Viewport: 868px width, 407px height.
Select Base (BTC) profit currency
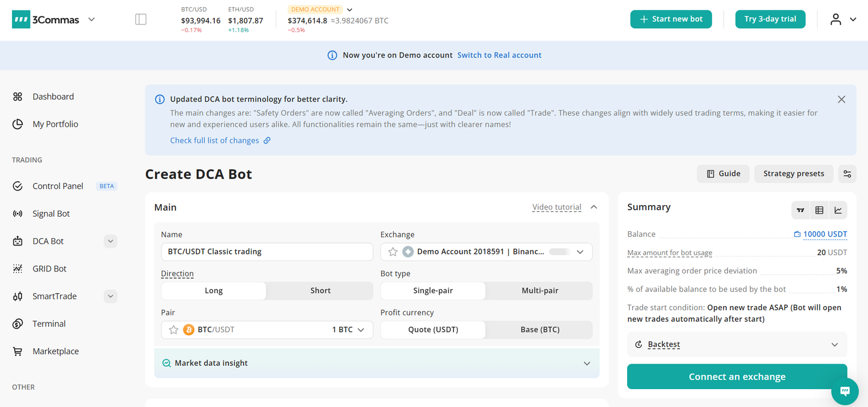point(539,330)
